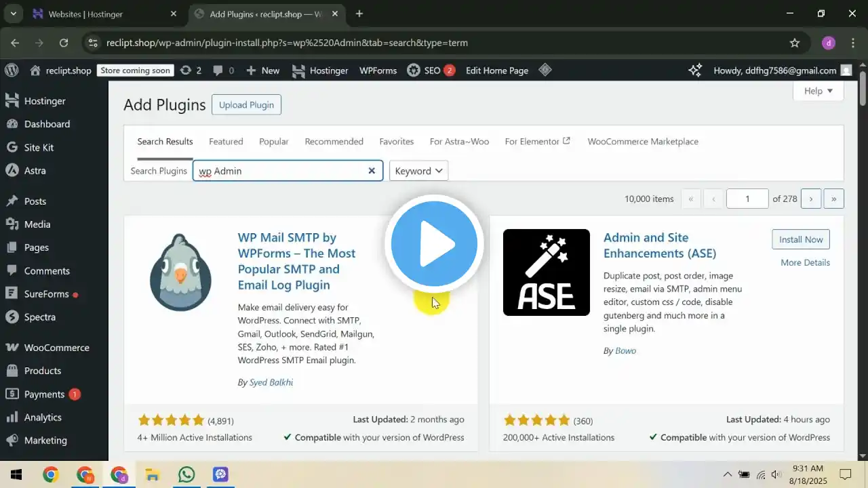Open the Windows Start menu
This screenshot has width=868, height=488.
[16, 474]
